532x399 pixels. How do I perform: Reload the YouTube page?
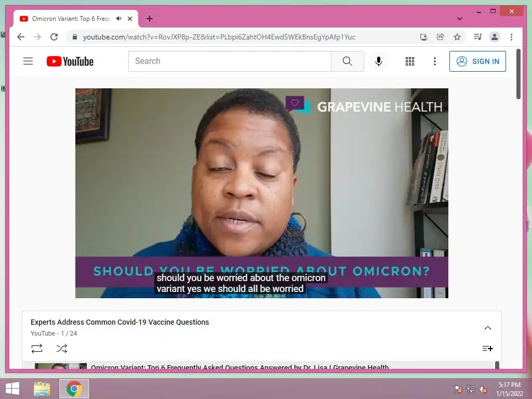pos(54,37)
